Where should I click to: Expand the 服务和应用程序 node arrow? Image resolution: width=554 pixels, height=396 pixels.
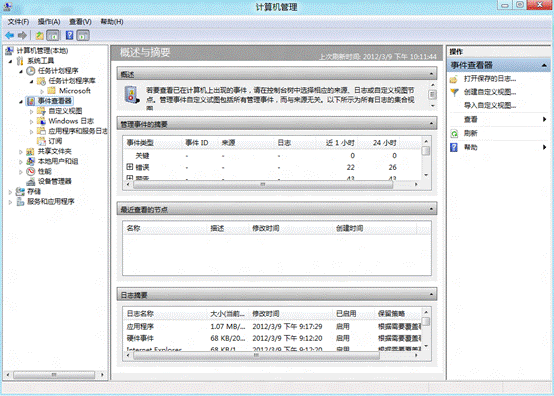click(10, 202)
